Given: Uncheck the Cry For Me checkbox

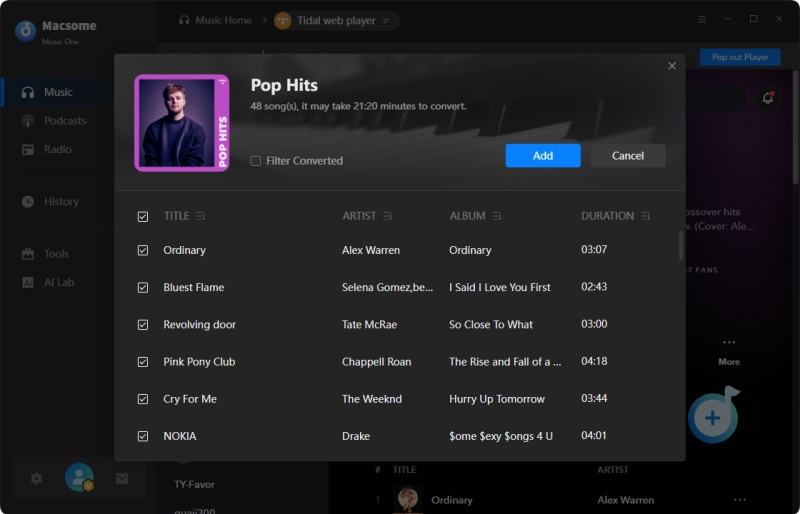Looking at the screenshot, I should (143, 399).
